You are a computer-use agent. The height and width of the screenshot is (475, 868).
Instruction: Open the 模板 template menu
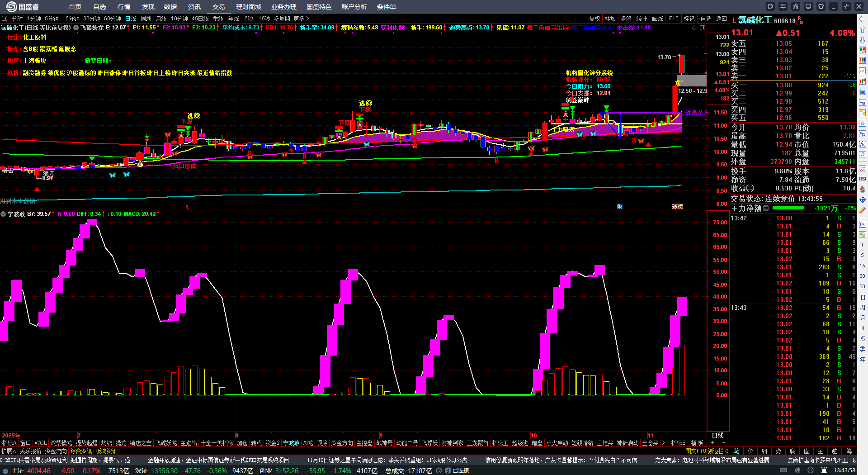(698, 443)
